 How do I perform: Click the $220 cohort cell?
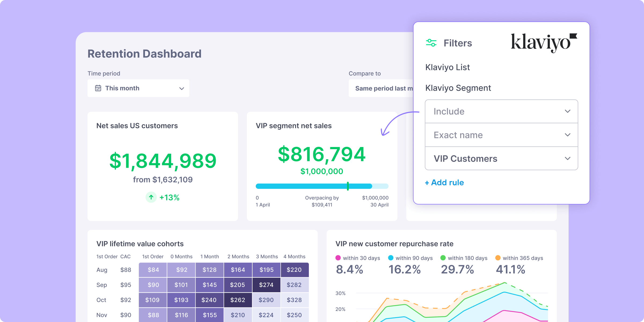[x=295, y=270]
